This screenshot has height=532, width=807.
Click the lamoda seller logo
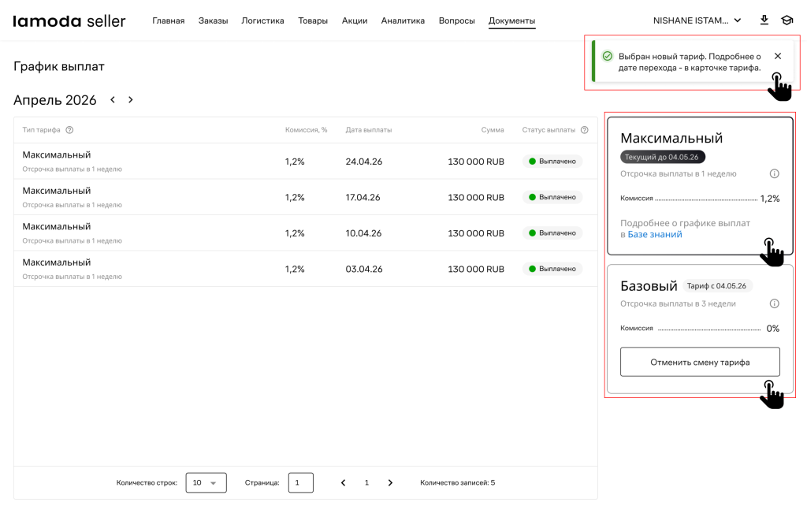pos(69,21)
